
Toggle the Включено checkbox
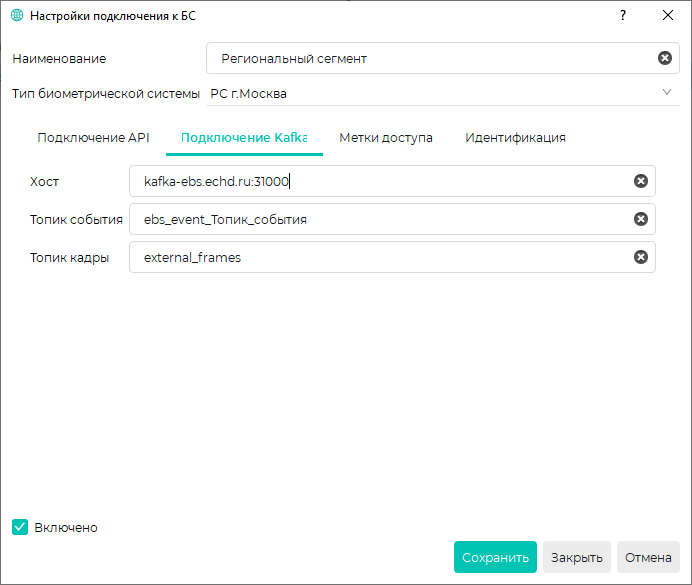click(x=20, y=527)
